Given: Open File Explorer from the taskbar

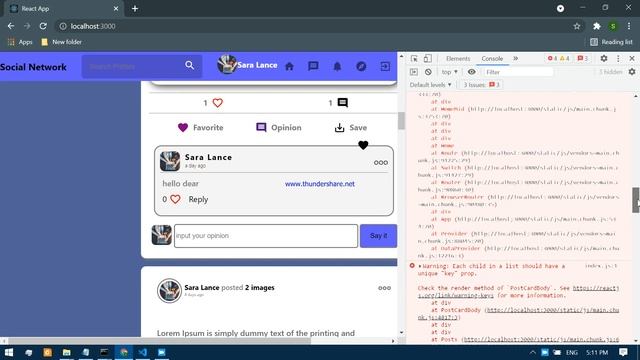Looking at the screenshot, I should (67, 352).
